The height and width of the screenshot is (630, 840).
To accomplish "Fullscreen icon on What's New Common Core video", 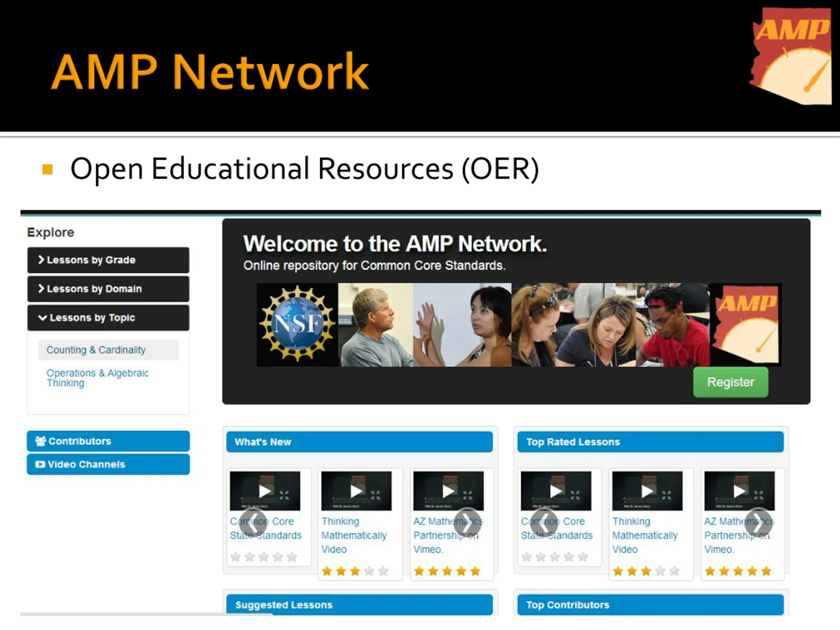I will pos(284,495).
